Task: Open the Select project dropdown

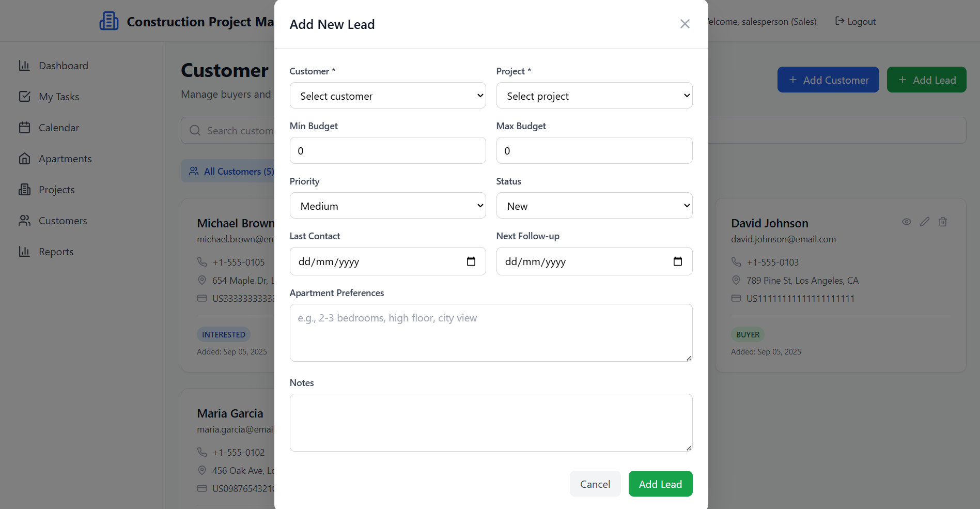Action: point(594,96)
